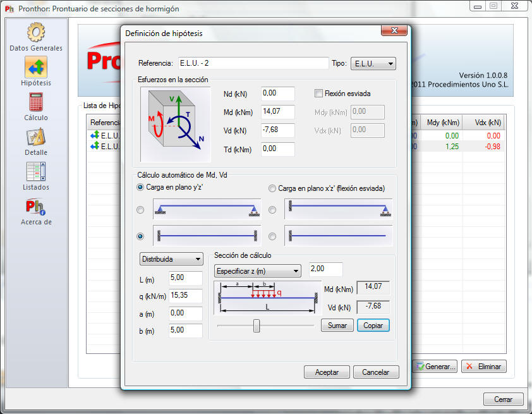The height and width of the screenshot is (414, 532).
Task: Open Datos Generales gear icon
Action: click(36, 32)
